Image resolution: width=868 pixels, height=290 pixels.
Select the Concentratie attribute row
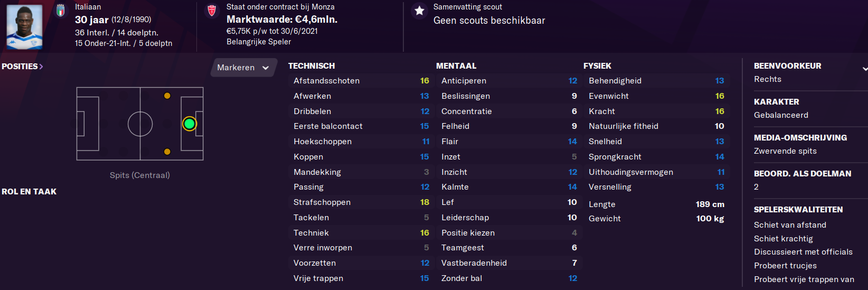(x=509, y=111)
